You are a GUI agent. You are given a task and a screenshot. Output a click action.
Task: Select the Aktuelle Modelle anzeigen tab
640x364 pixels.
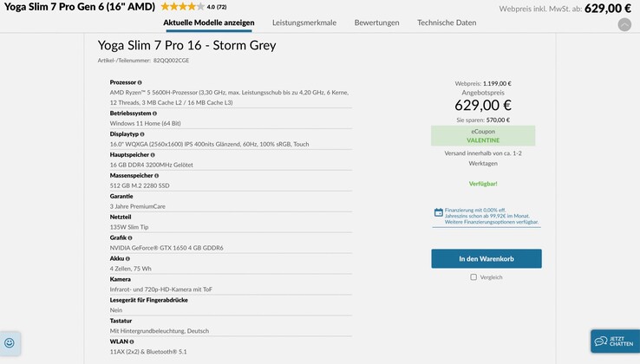[x=209, y=23]
